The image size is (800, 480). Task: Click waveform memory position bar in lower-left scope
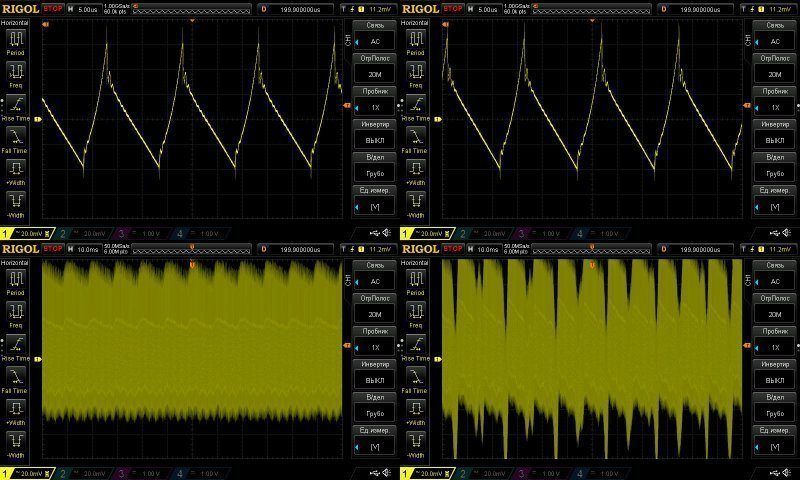pyautogui.click(x=192, y=249)
